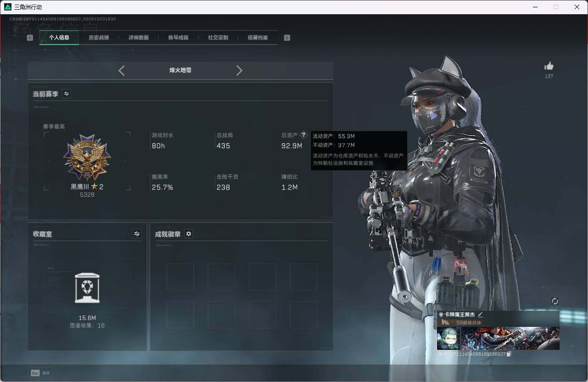
Task: Open the 历史战绩 tab
Action: [99, 38]
